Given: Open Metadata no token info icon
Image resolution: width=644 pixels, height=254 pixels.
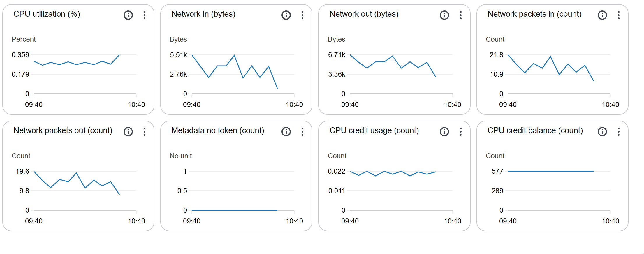Looking at the screenshot, I should 286,132.
